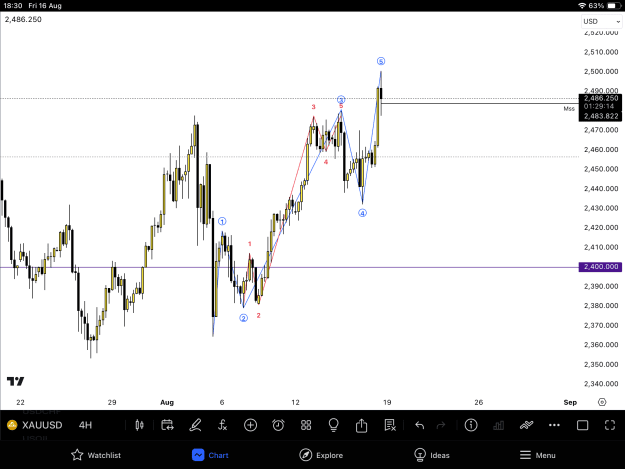Open time axis settings circle icon
This screenshot has width=625, height=469.
tap(602, 402)
